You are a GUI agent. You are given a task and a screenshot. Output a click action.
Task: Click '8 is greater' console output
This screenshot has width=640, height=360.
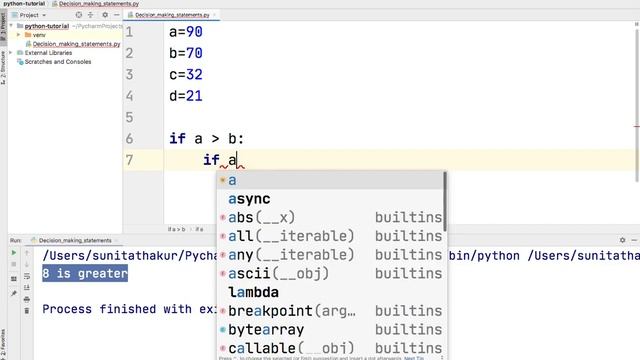[85, 273]
